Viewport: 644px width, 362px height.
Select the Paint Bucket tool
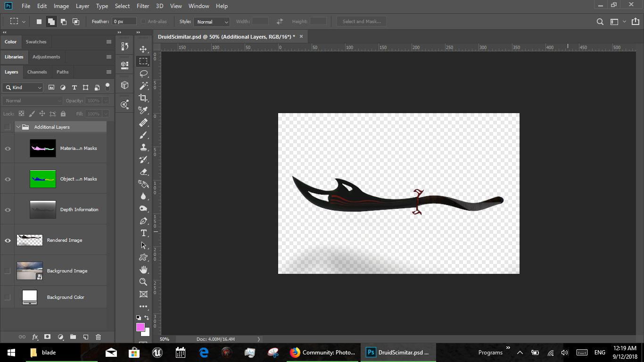click(143, 184)
